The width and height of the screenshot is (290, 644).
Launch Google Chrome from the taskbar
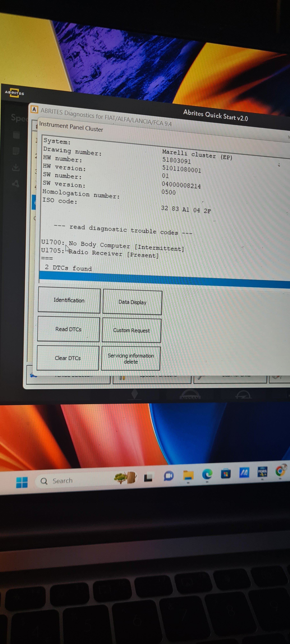click(x=281, y=471)
